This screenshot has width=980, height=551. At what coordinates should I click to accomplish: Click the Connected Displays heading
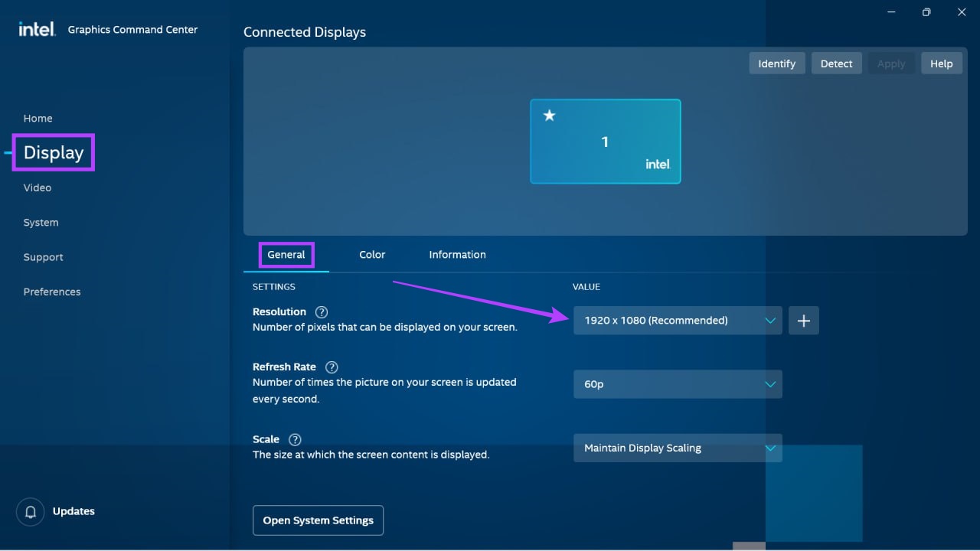[x=305, y=32]
